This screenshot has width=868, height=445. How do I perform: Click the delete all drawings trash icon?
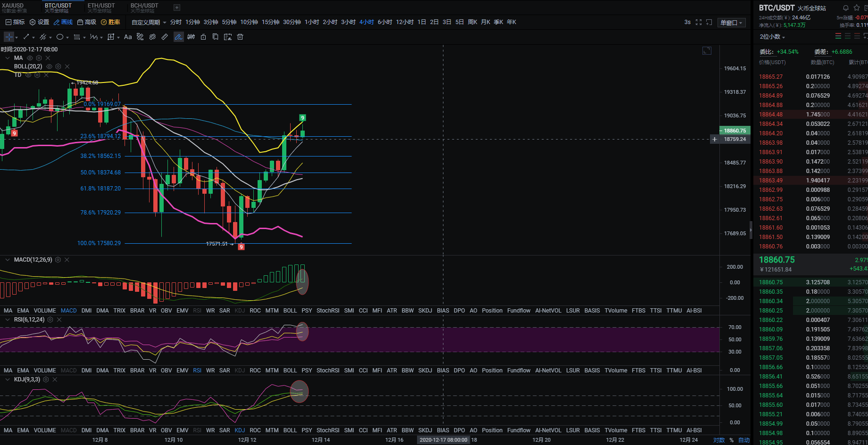click(x=240, y=37)
